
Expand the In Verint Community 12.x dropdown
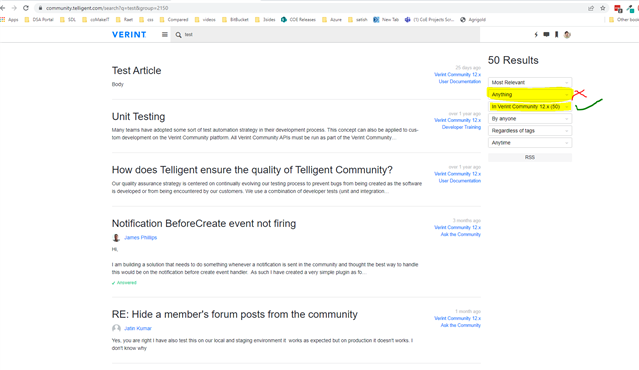tap(530, 107)
